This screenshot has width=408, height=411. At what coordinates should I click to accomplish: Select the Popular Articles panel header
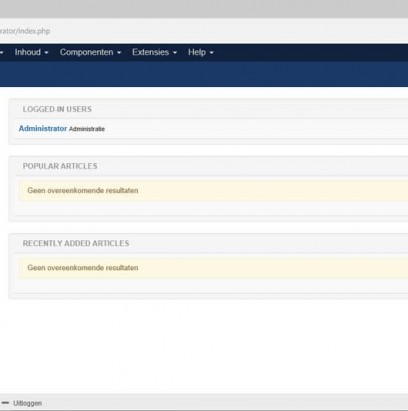pos(60,166)
